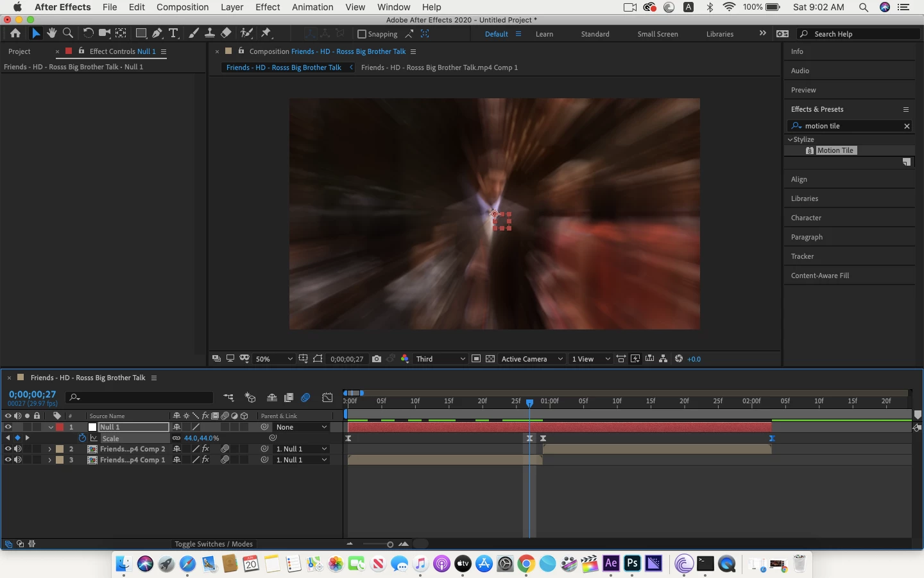The width and height of the screenshot is (924, 578).
Task: Switch to the Learn workspace
Action: [x=544, y=34]
